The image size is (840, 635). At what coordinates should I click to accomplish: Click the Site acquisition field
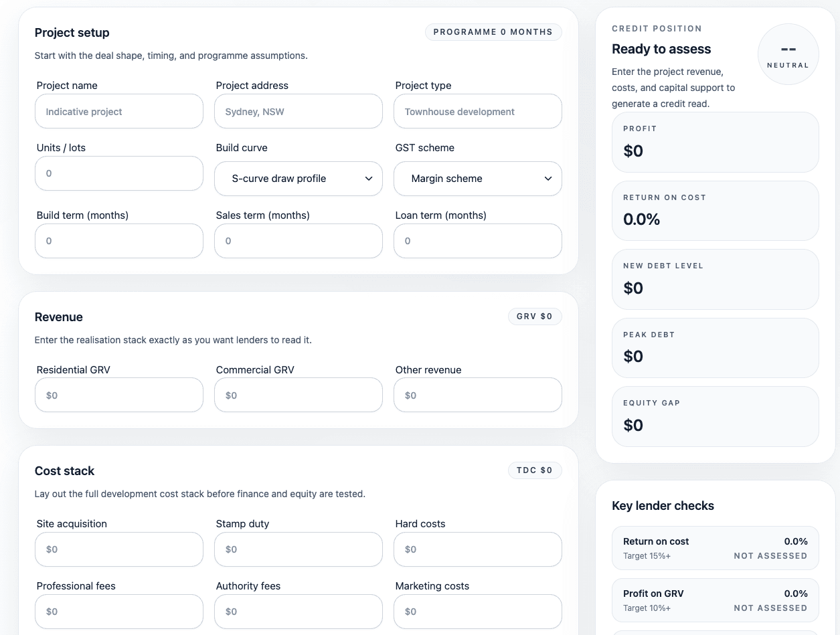point(119,549)
